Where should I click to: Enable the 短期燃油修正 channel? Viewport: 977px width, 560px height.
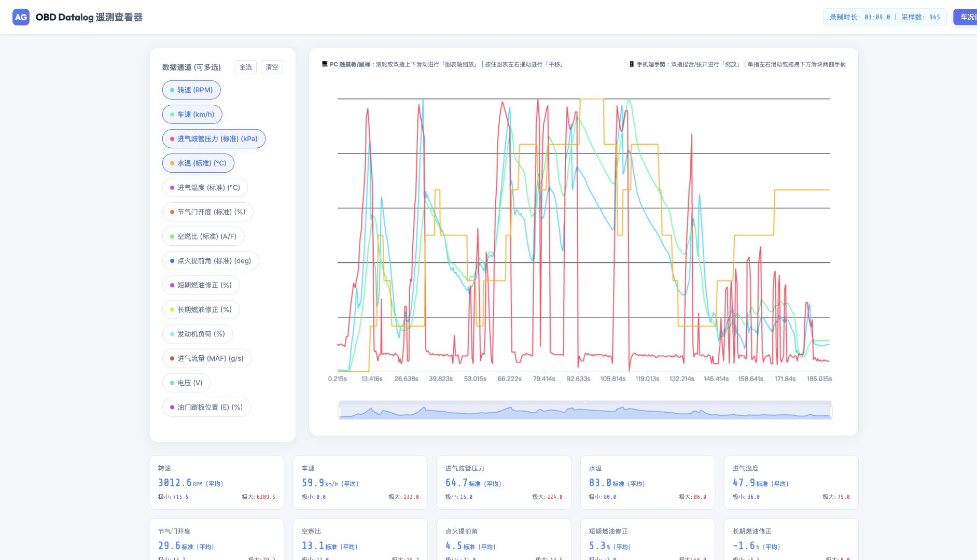click(x=201, y=285)
